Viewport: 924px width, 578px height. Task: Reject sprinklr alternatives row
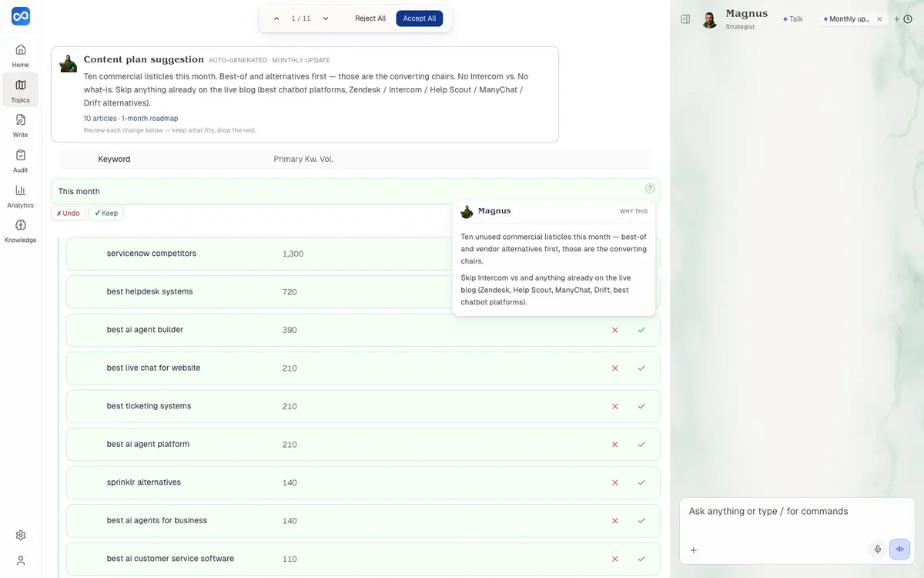tap(614, 482)
